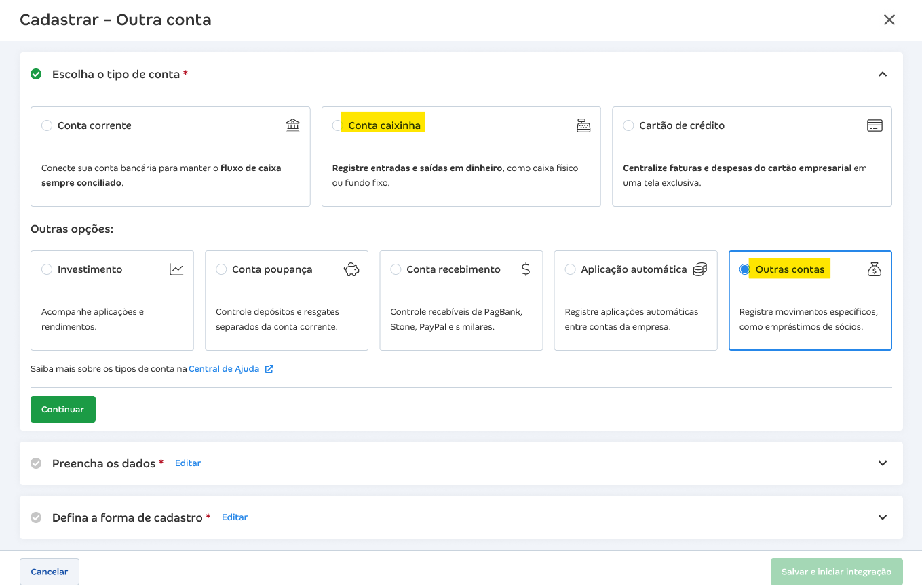Click the coin stack icon on Aplicação automática
This screenshot has height=588, width=922.
pyautogui.click(x=699, y=269)
